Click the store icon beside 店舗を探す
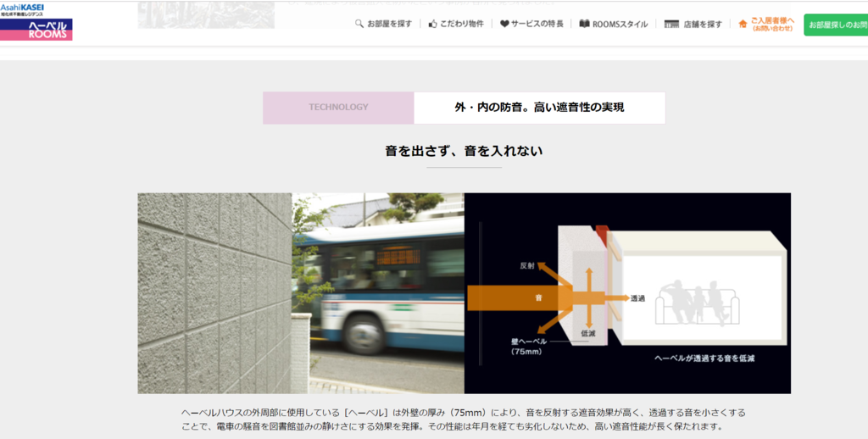Image resolution: width=868 pixels, height=439 pixels. [671, 24]
